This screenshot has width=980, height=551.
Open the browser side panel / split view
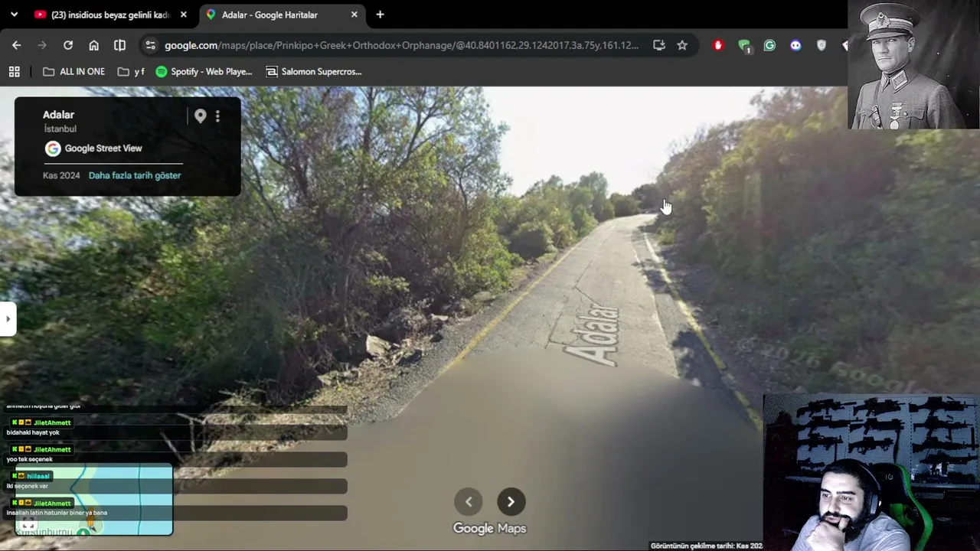(119, 45)
